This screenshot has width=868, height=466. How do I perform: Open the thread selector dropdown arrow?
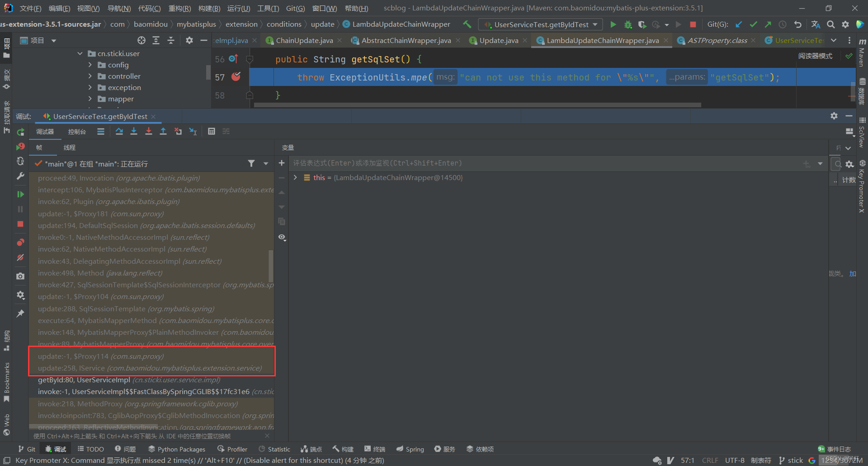[x=266, y=163]
